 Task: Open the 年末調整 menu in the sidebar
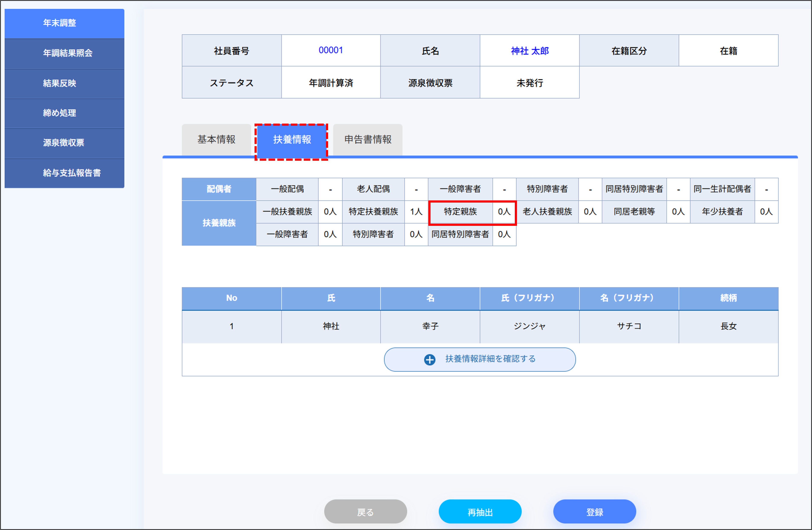click(x=64, y=23)
